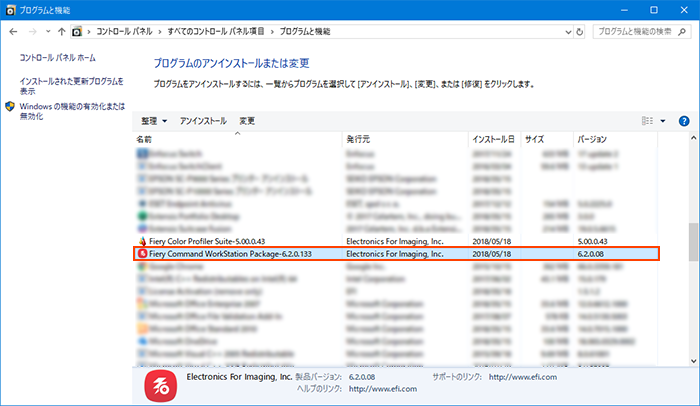Sort by the サイズ column header

[547, 139]
